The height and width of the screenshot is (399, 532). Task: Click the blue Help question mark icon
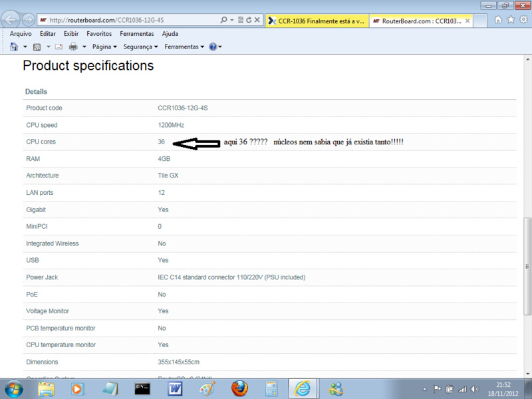213,47
